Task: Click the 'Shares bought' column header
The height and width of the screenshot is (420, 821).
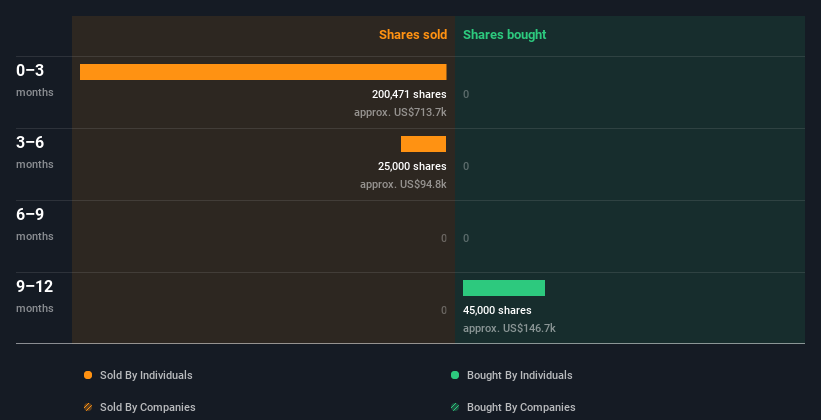Action: [505, 35]
